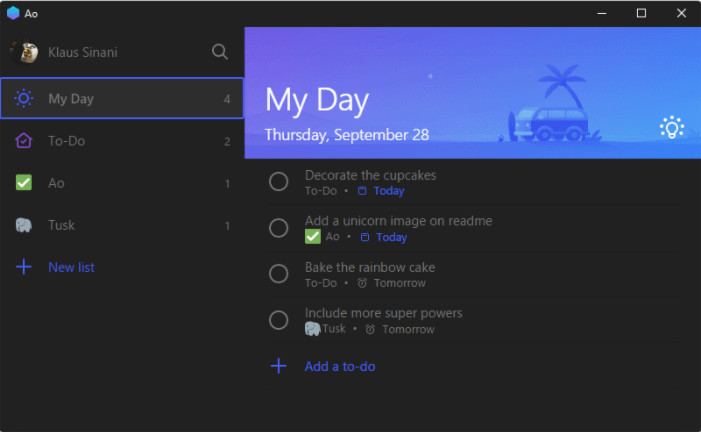Open the Tusk list
This screenshot has height=432, width=701.
(122, 225)
